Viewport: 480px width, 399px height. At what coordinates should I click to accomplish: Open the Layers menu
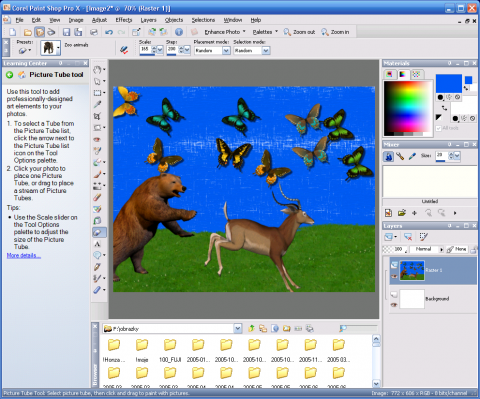[x=148, y=20]
